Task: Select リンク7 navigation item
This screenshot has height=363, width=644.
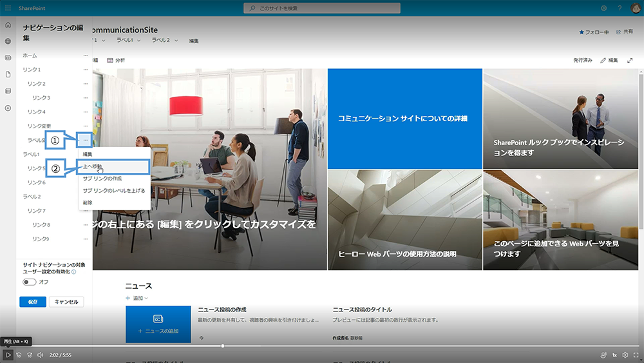Action: [x=37, y=211]
